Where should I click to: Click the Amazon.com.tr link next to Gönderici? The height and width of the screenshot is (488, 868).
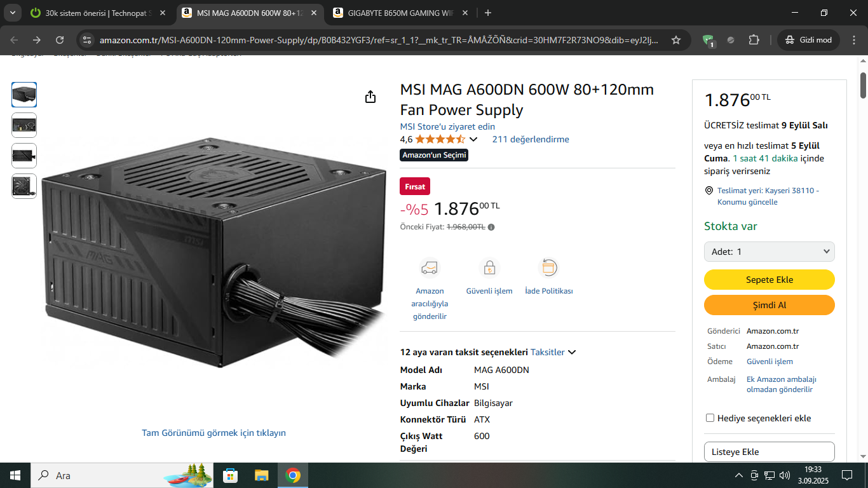point(773,331)
